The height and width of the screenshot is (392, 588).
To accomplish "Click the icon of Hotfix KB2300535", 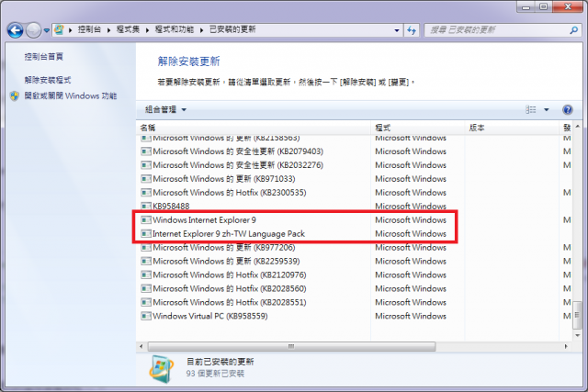I will pos(146,193).
